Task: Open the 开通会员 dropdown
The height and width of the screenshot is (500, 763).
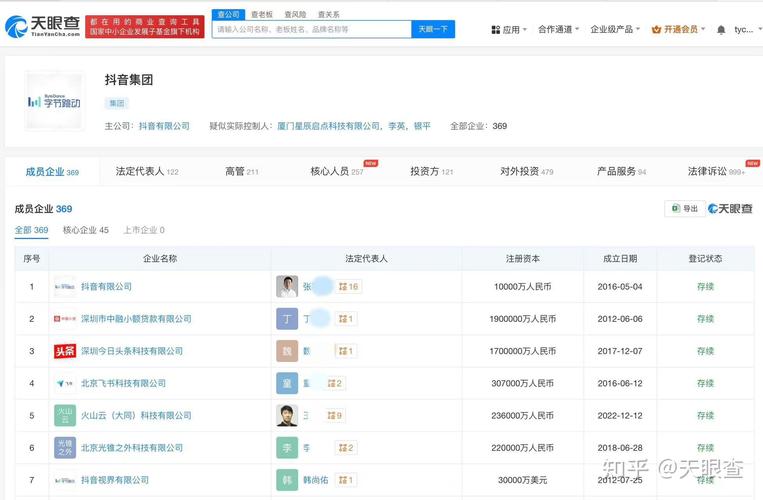Action: [x=678, y=29]
